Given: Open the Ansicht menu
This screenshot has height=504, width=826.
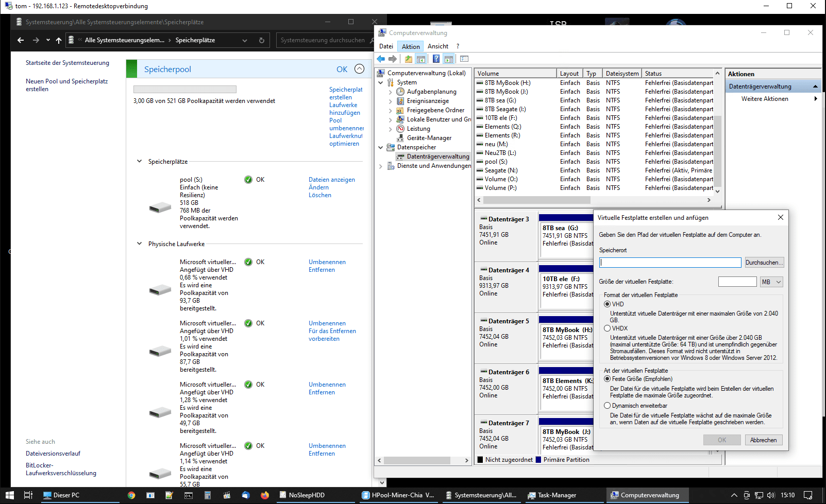Looking at the screenshot, I should click(x=437, y=46).
